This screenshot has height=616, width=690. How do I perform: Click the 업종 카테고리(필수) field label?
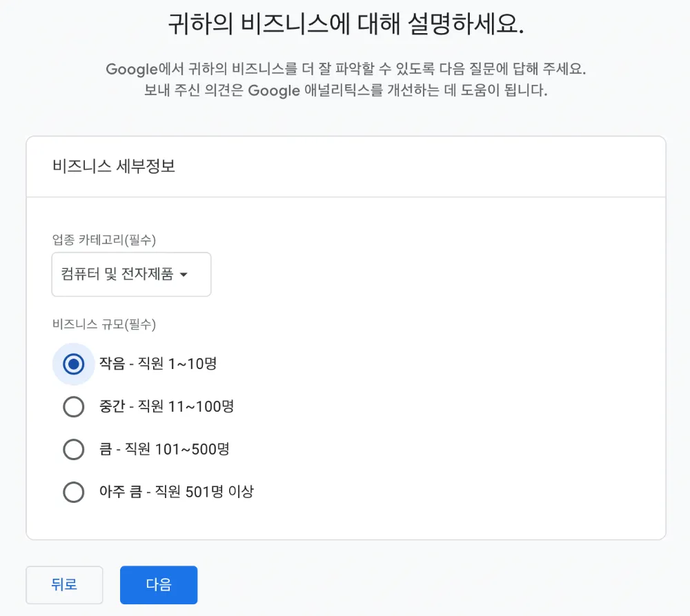pyautogui.click(x=103, y=240)
